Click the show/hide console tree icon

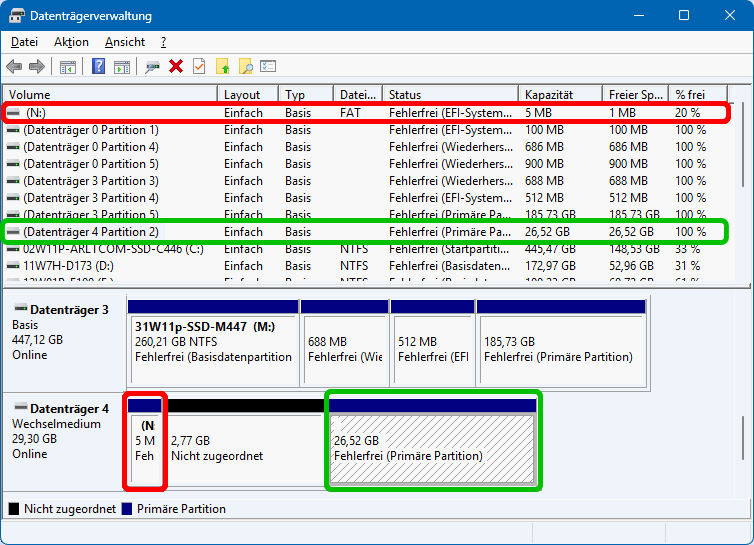click(x=68, y=67)
